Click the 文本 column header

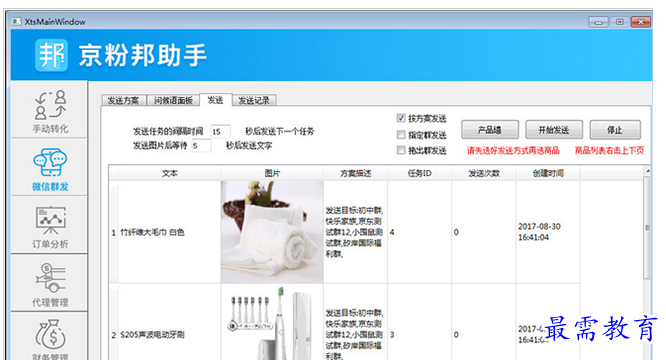click(x=169, y=173)
